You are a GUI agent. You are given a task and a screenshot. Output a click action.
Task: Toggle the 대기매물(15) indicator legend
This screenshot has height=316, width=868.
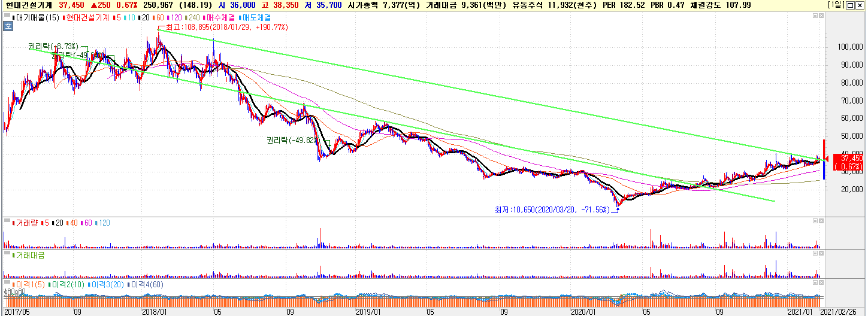pos(37,18)
